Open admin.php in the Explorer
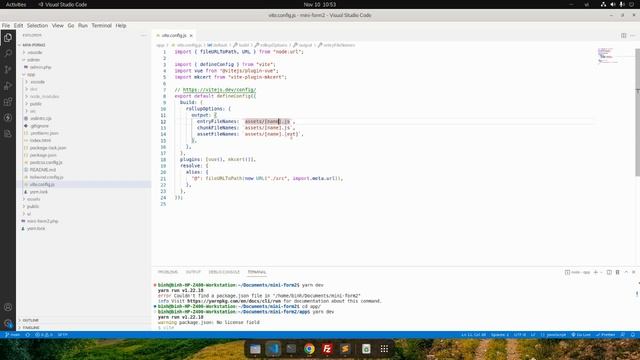640x360 pixels. point(84,67)
